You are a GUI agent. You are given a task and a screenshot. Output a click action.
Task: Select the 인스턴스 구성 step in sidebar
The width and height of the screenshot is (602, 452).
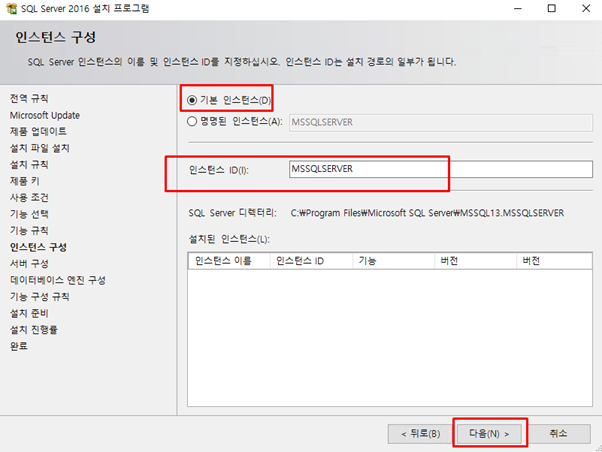pos(38,247)
